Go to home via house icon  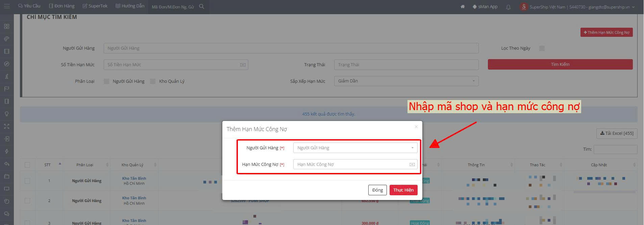(x=463, y=7)
